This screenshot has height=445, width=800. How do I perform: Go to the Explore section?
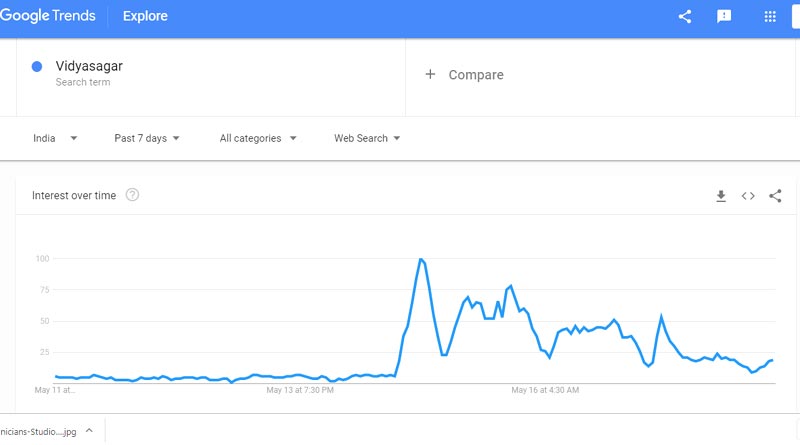145,16
